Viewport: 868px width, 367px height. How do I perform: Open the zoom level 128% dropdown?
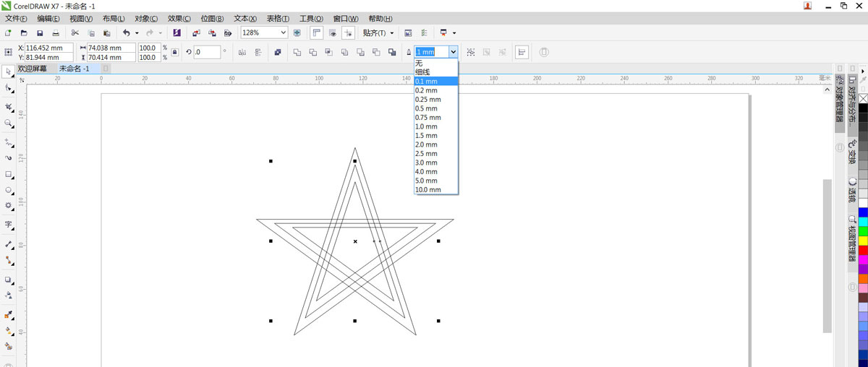click(x=283, y=33)
